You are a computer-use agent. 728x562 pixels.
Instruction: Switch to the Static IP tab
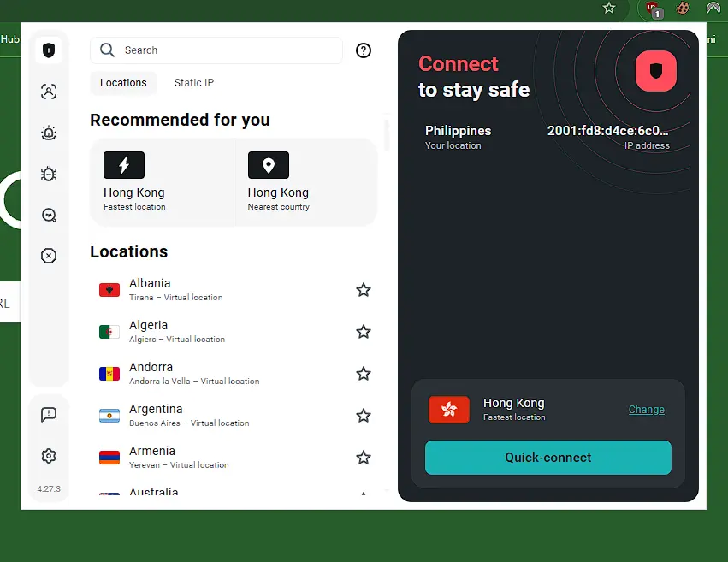pos(194,83)
